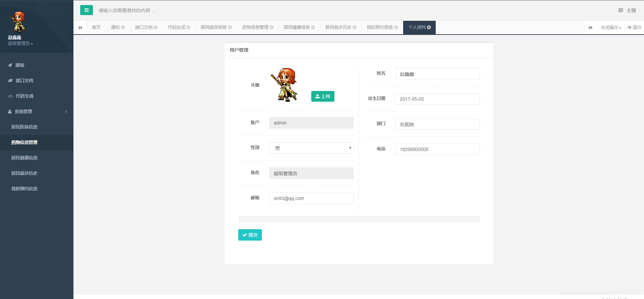Toggle the sidebar with the green hamburger button
This screenshot has width=644, height=299.
87,10
